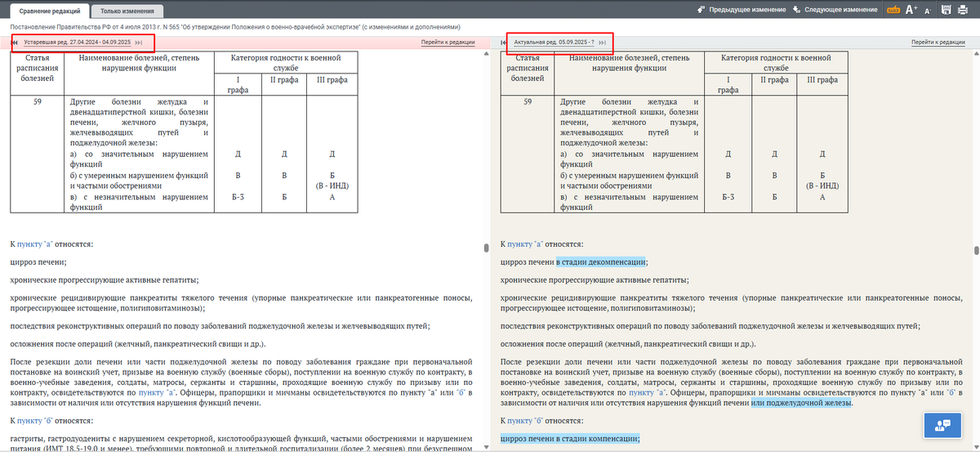
Task: Click Б-3 cell in right table
Action: click(728, 197)
